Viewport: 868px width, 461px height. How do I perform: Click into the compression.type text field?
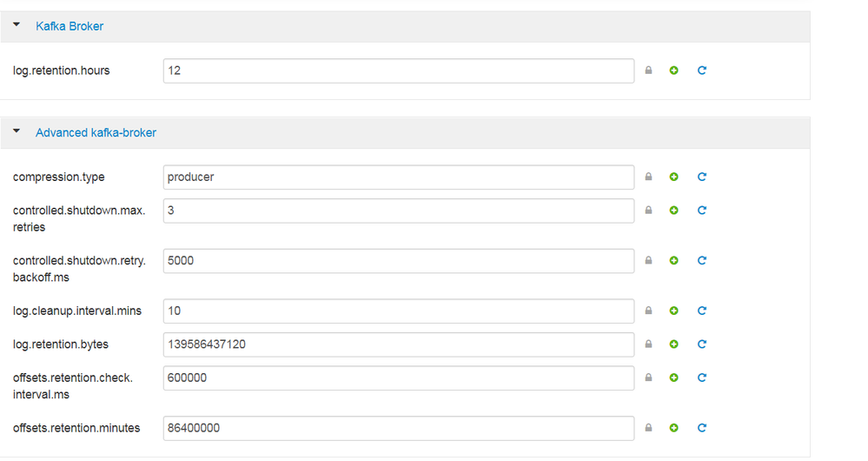[x=398, y=177]
